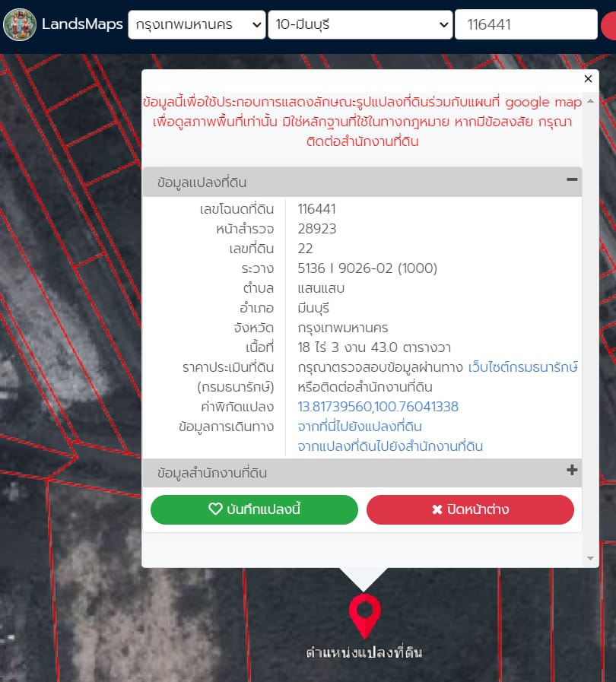Open the จากแปลงที่ดินไปยังสำนักงานที่ดิน directions link
This screenshot has height=682, width=616.
click(x=390, y=446)
